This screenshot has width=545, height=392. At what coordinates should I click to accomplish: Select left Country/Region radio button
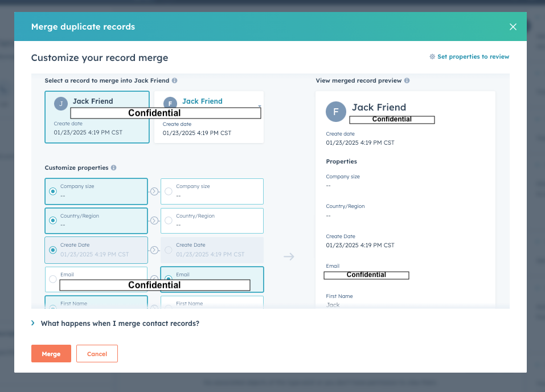coord(53,220)
